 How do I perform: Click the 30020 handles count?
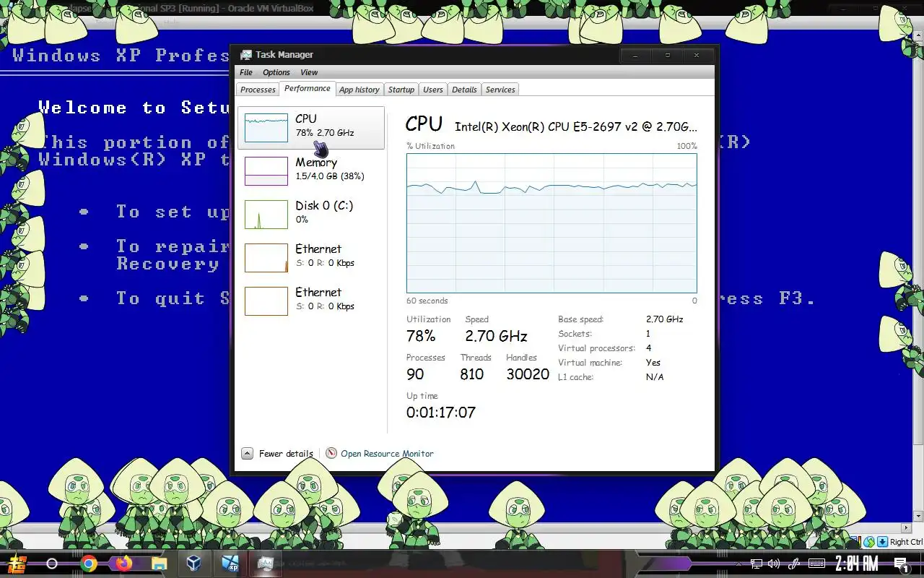coord(528,374)
